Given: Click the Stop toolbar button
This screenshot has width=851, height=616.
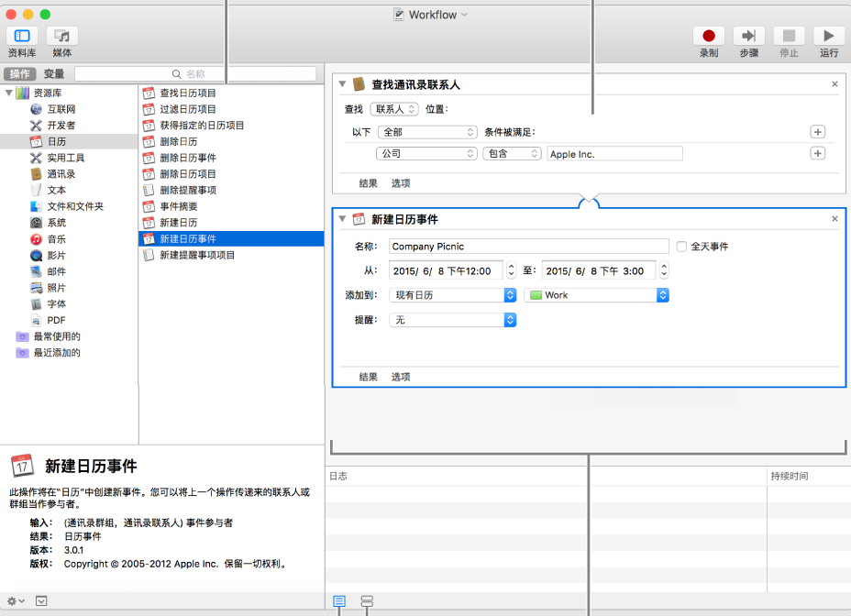Looking at the screenshot, I should 789,36.
